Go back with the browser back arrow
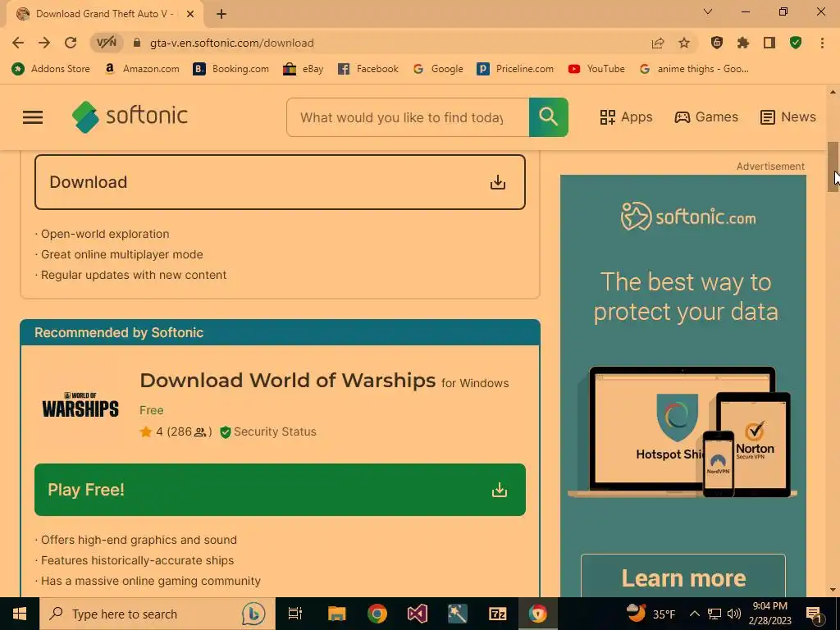Viewport: 840px width, 630px height. [18, 43]
